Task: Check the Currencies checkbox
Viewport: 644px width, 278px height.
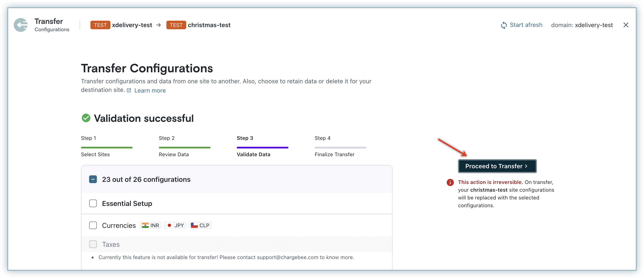Action: click(93, 225)
